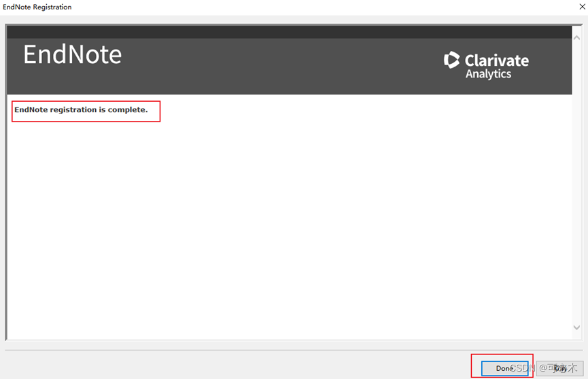Screen dimensions: 588x379
Task: Close the EndNote Registration dialog
Action: coord(582,6)
